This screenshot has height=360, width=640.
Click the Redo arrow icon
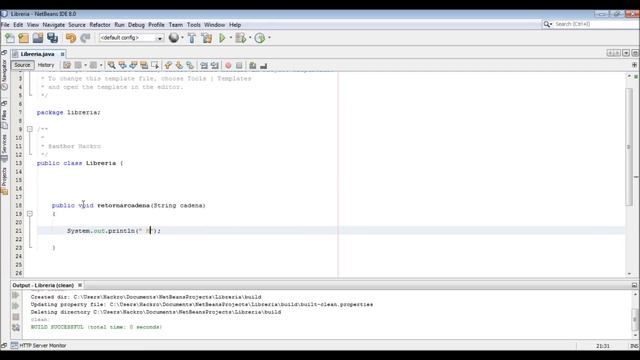tap(85, 38)
